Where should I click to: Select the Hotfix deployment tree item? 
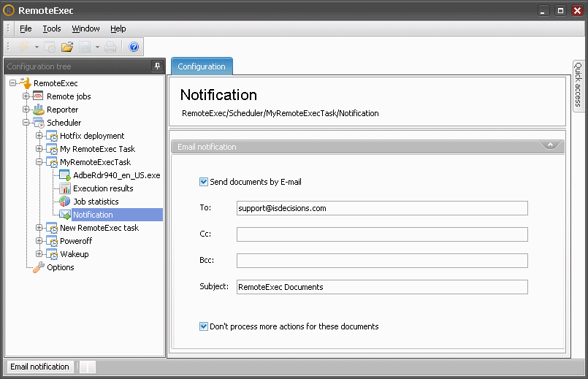[x=92, y=136]
